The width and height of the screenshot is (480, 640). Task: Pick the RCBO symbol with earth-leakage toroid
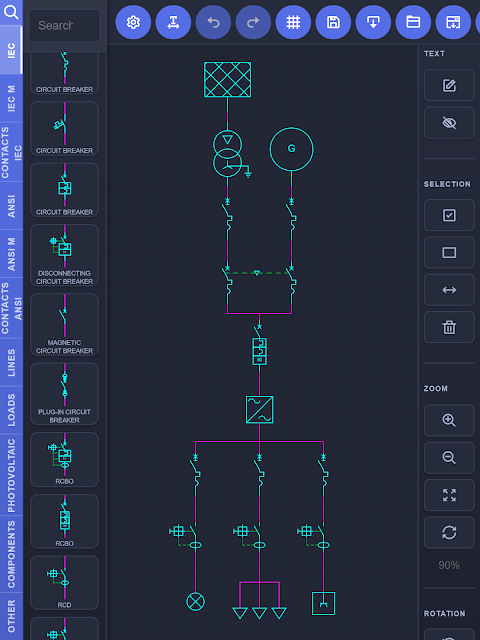(x=64, y=460)
